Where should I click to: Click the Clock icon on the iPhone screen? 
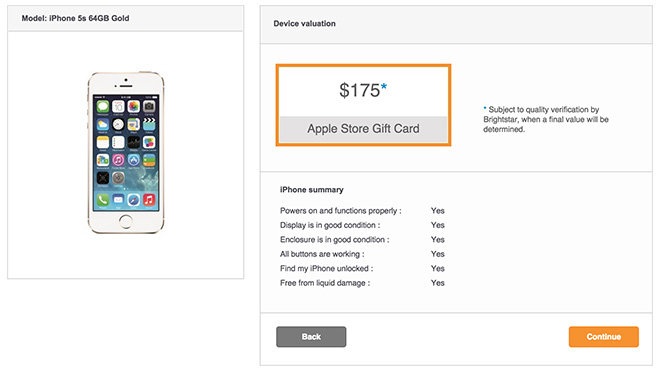coord(118,124)
